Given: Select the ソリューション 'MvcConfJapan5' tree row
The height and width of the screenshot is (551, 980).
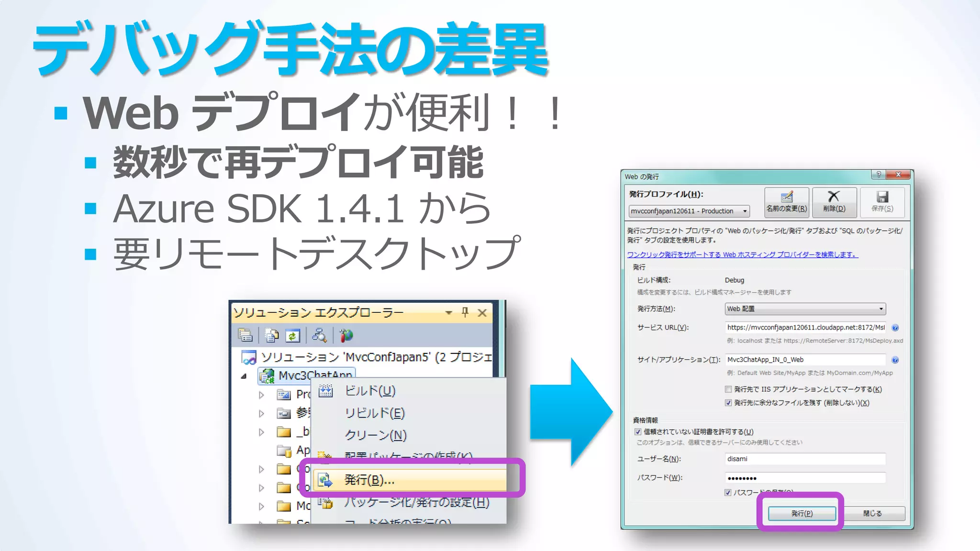Looking at the screenshot, I should pos(366,357).
